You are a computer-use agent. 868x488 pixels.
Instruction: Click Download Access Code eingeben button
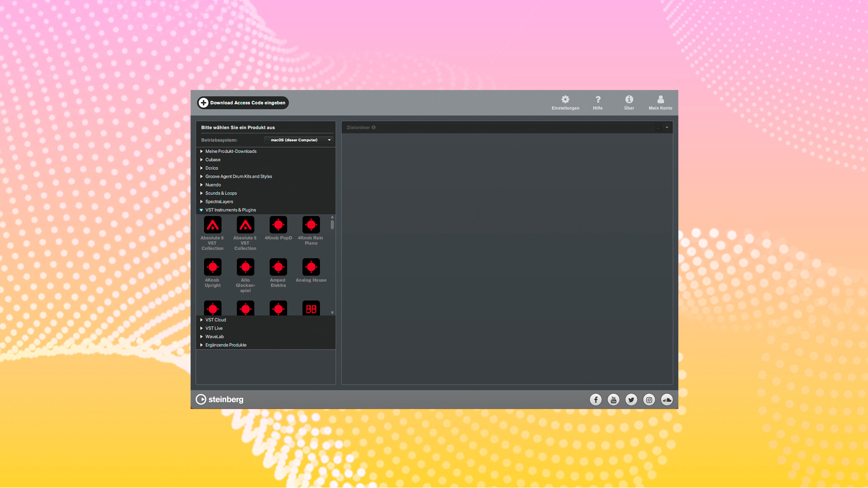[x=243, y=103]
